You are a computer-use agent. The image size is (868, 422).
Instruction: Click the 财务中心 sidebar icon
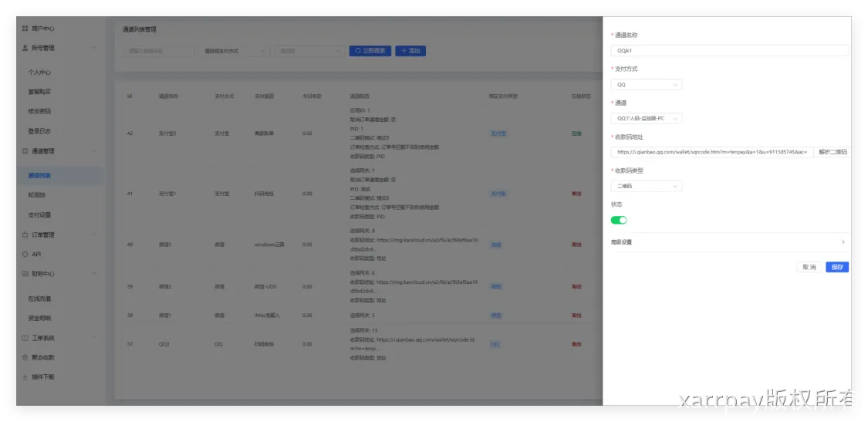25,273
